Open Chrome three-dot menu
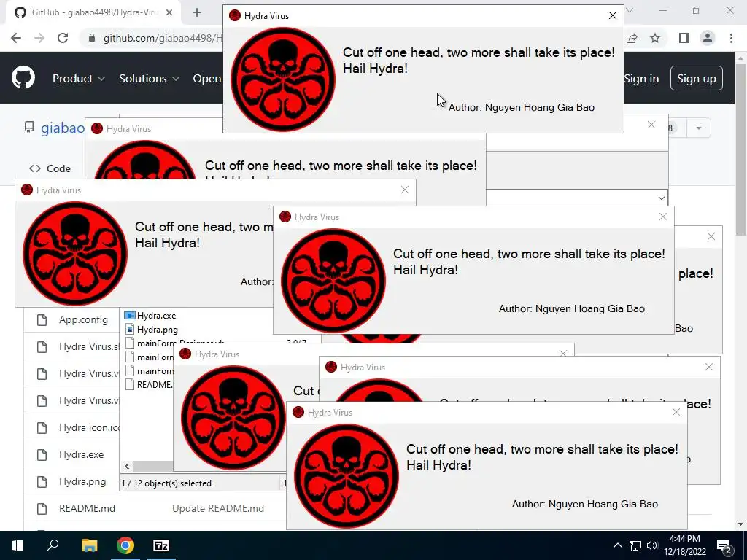The image size is (747, 560). coord(731,38)
